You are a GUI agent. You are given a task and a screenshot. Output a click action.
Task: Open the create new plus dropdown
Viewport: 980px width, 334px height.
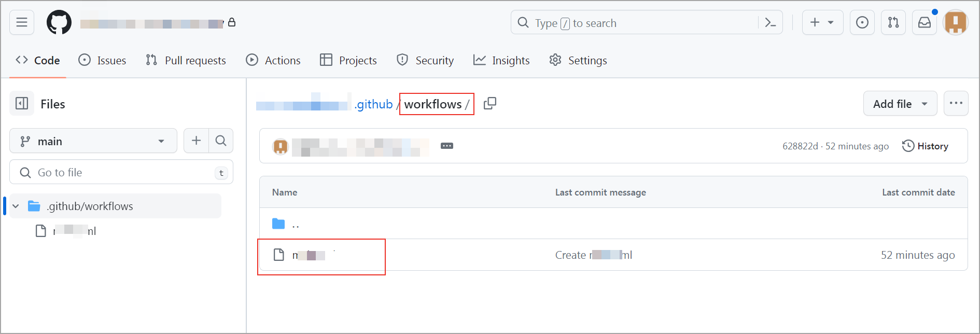[822, 22]
